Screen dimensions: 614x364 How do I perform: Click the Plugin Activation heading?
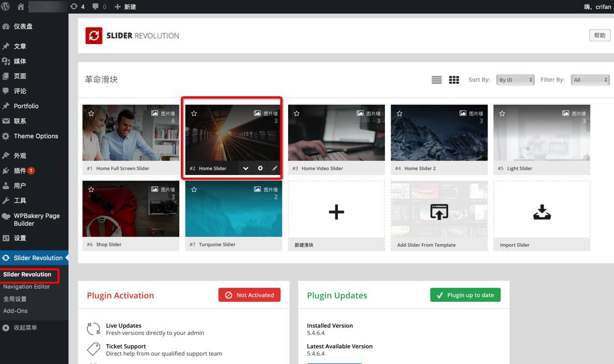[x=120, y=296]
